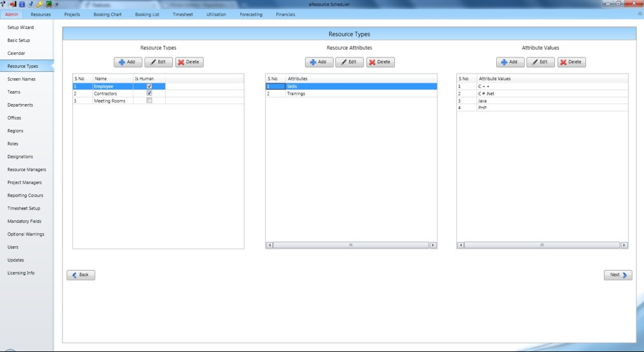Add a new resource type
Image resolution: width=644 pixels, height=352 pixels.
coord(128,62)
